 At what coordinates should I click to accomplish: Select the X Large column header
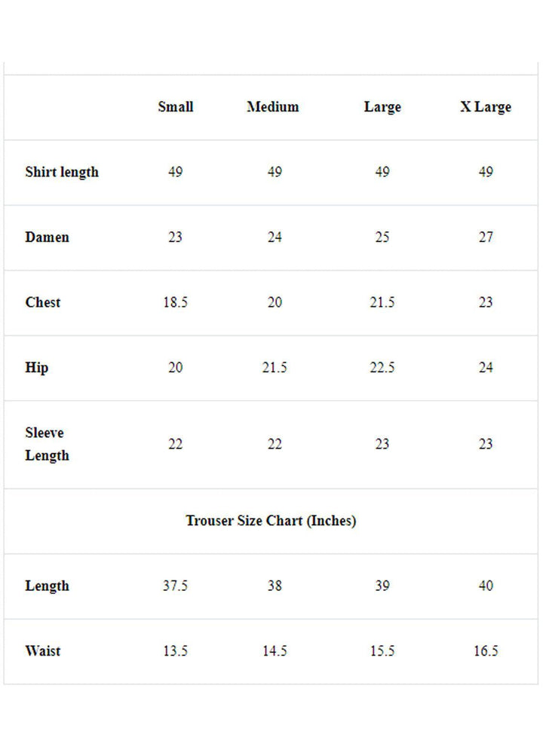click(486, 107)
